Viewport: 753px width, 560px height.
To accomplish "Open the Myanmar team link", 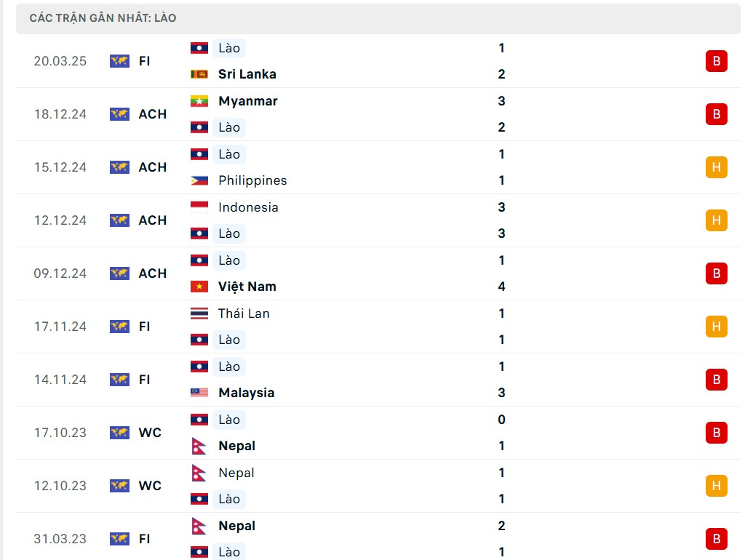I will tap(247, 101).
